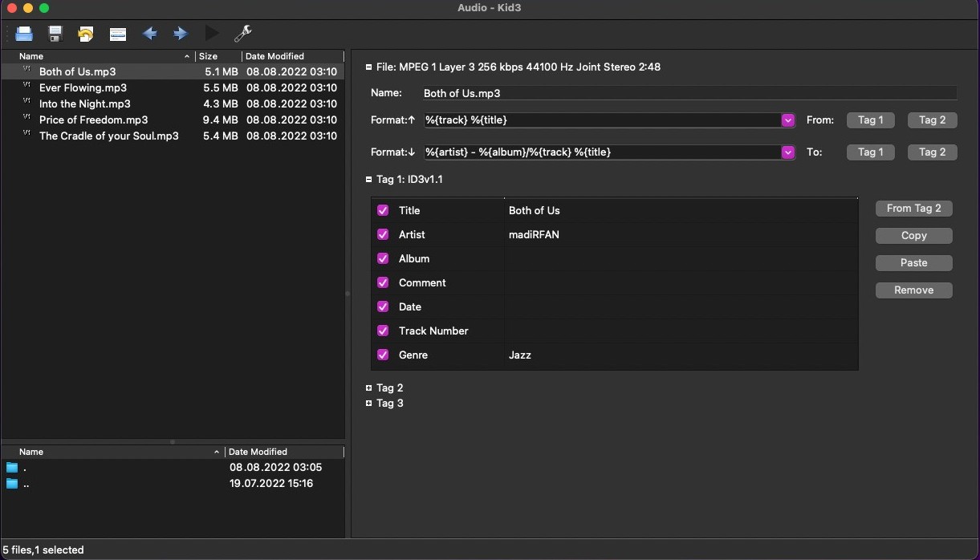Disable the Genre field checkbox

coord(383,355)
